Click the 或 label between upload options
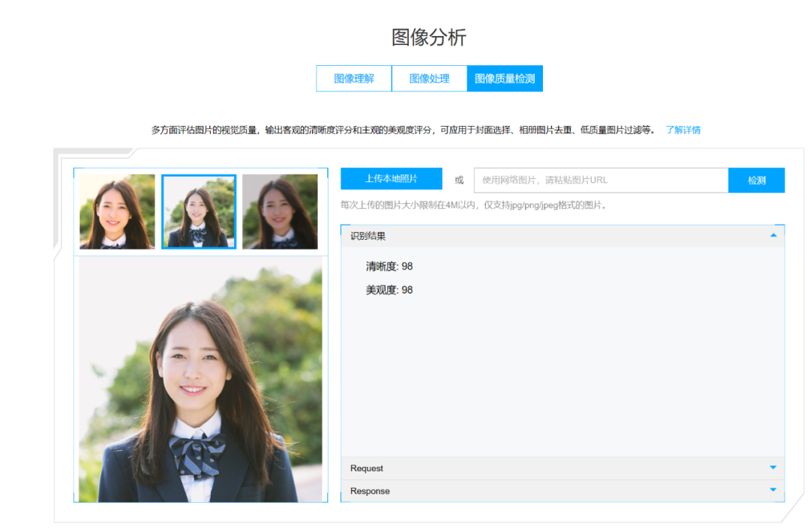 pyautogui.click(x=459, y=180)
